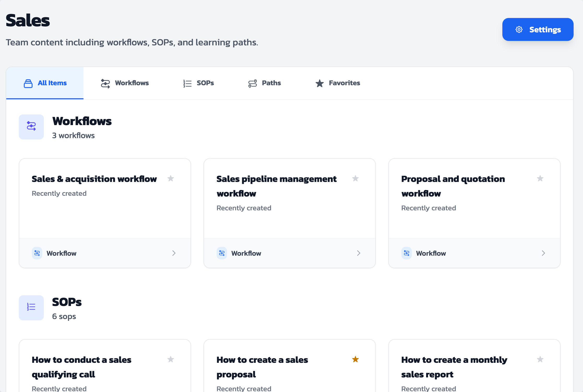Click the '6 sops' count text
The width and height of the screenshot is (583, 392).
point(64,316)
